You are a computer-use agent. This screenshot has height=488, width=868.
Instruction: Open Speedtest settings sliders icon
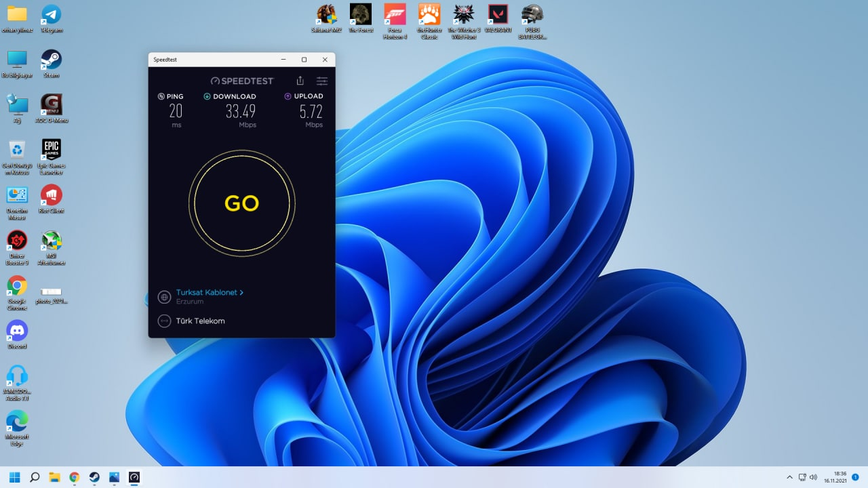pos(322,81)
